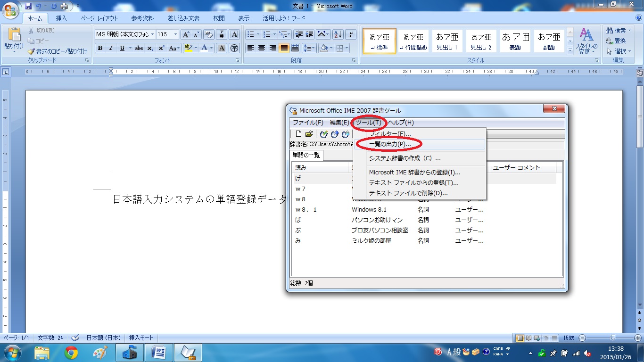The height and width of the screenshot is (362, 644).
Task: Click the new dictionary icon in dictionary tool
Action: [x=298, y=134]
